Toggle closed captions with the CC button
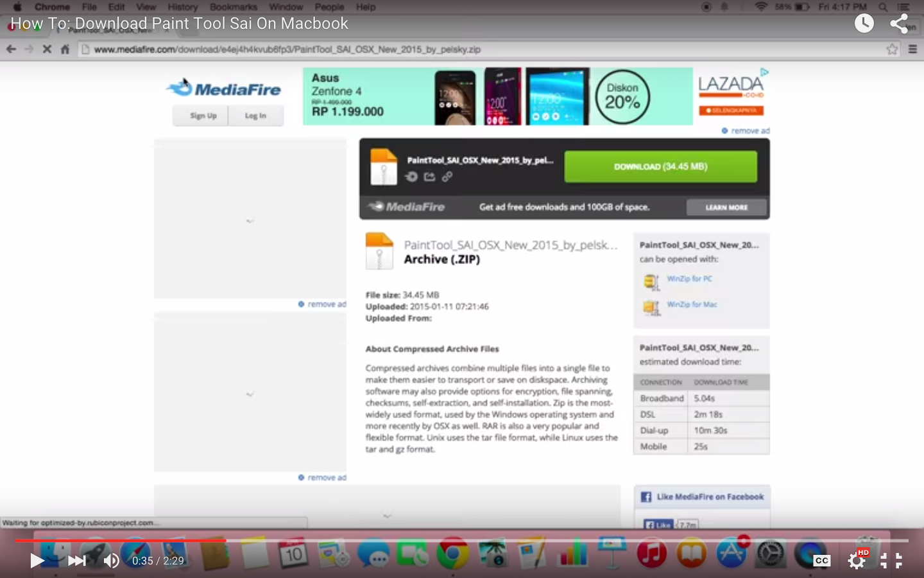Image resolution: width=924 pixels, height=578 pixels. click(821, 561)
